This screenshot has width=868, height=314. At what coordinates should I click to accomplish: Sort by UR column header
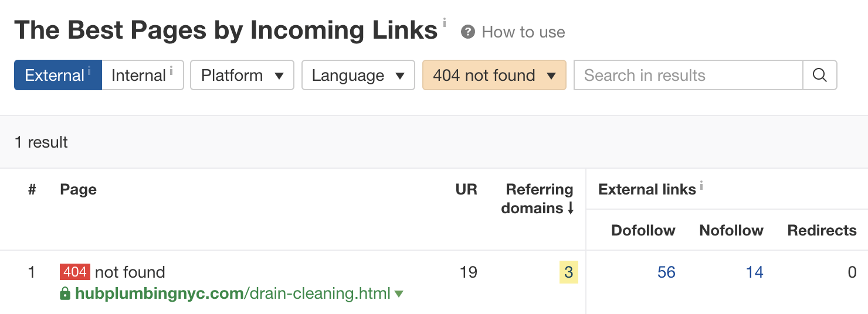466,190
